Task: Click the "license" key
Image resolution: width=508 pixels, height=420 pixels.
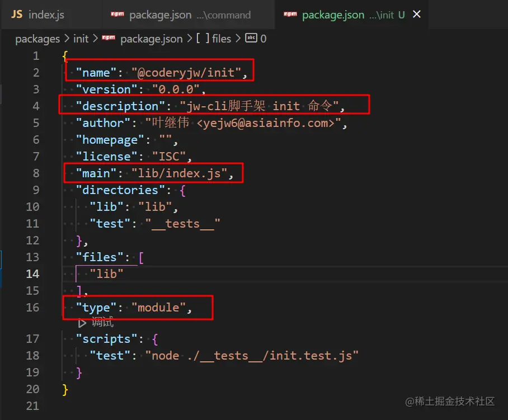Action: click(x=106, y=157)
